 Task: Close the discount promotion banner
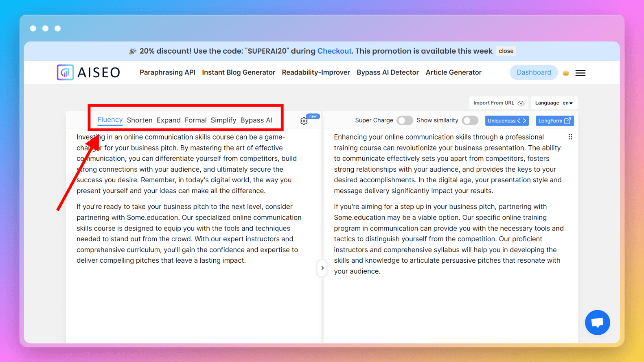506,51
